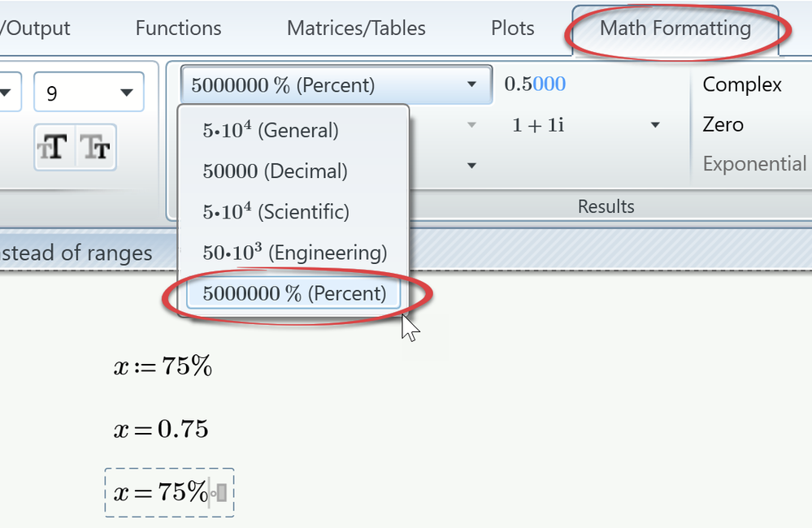Click the x := 75% definition region
Screen dimensions: 812x528
(x=163, y=366)
